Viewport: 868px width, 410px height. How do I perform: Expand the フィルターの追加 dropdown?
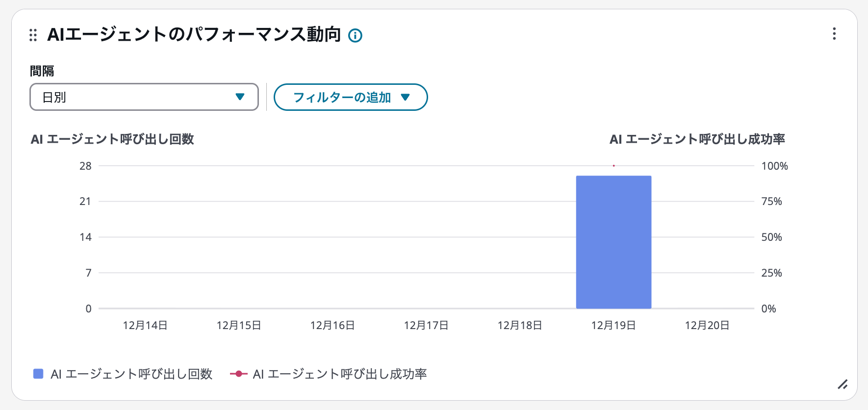(x=350, y=97)
